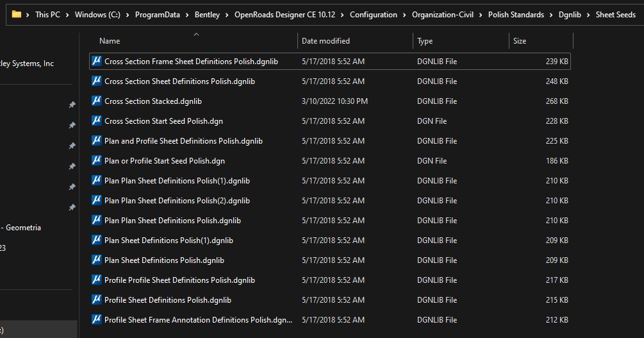Click icon of Cross Section Frame Sheet Definitions Polish.dgnlib
This screenshot has width=644, height=338.
(97, 62)
